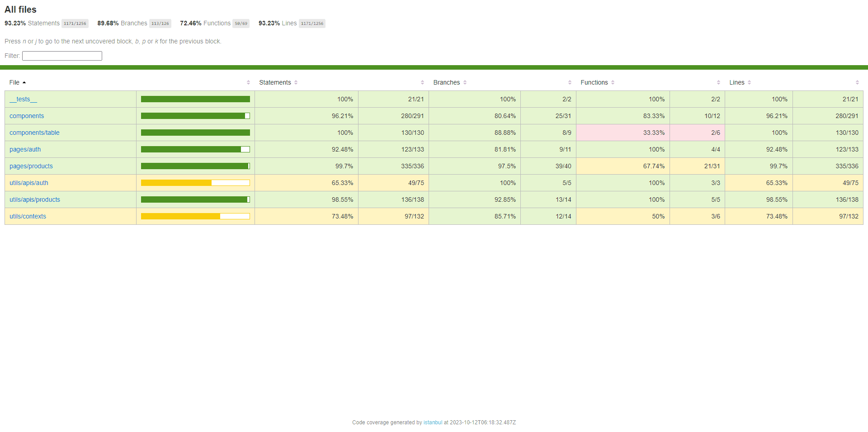
Task: Focus the Filter text field
Action: 62,56
